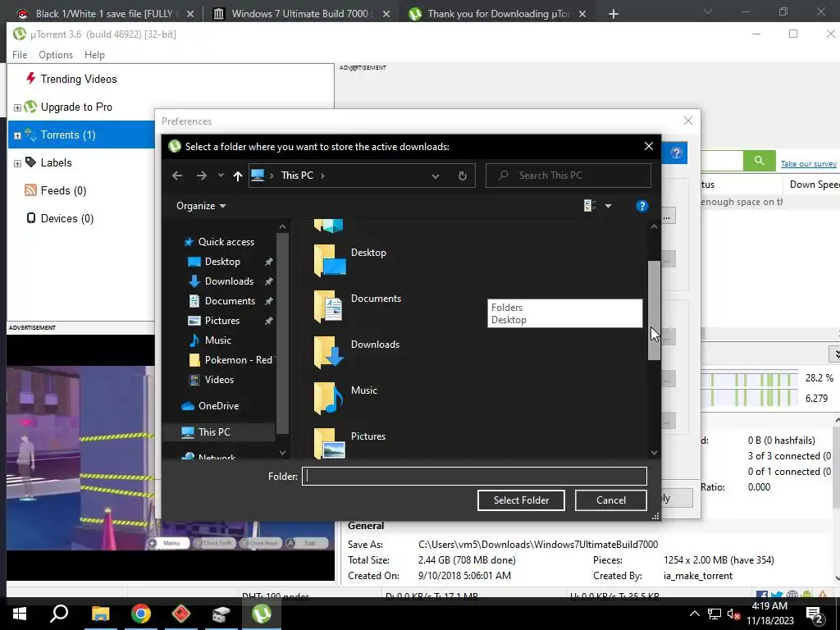The image size is (840, 630).
Task: Open Preferences help icon
Action: (x=676, y=153)
